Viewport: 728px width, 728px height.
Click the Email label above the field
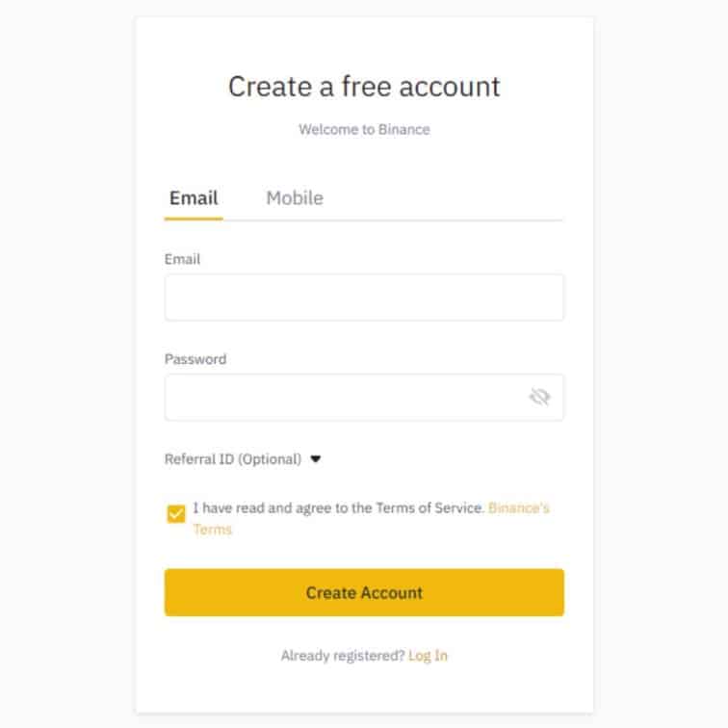point(182,259)
